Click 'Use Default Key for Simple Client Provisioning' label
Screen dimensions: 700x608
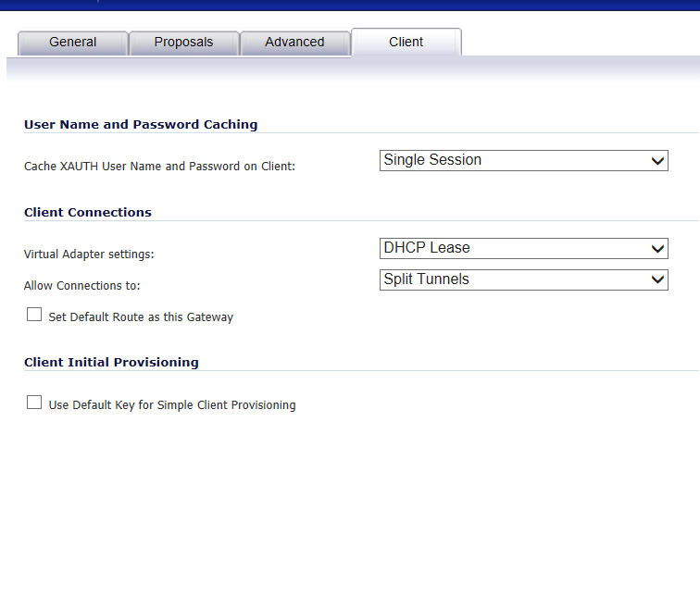pyautogui.click(x=172, y=405)
